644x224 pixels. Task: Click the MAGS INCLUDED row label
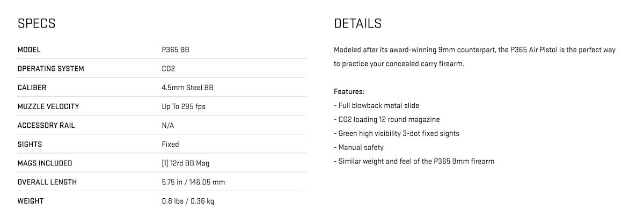click(x=45, y=163)
